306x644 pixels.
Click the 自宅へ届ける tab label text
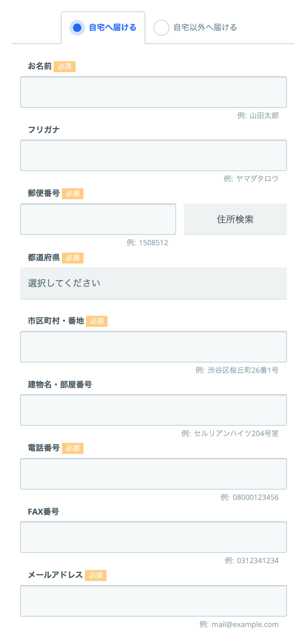(x=112, y=28)
